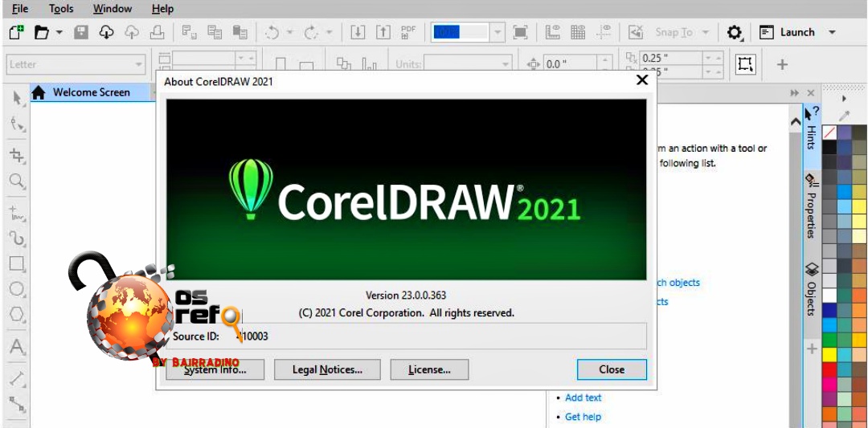Open the Window menu
The image size is (868, 428).
click(113, 9)
